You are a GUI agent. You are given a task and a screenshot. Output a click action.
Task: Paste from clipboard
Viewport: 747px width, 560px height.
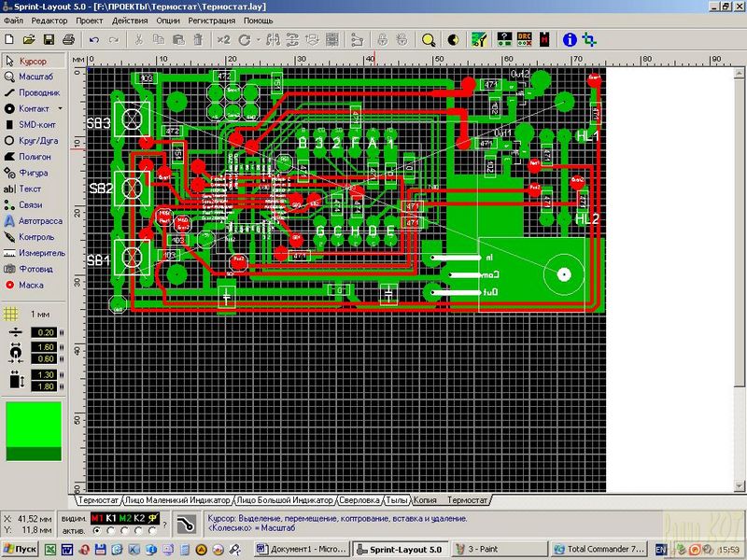click(x=178, y=39)
